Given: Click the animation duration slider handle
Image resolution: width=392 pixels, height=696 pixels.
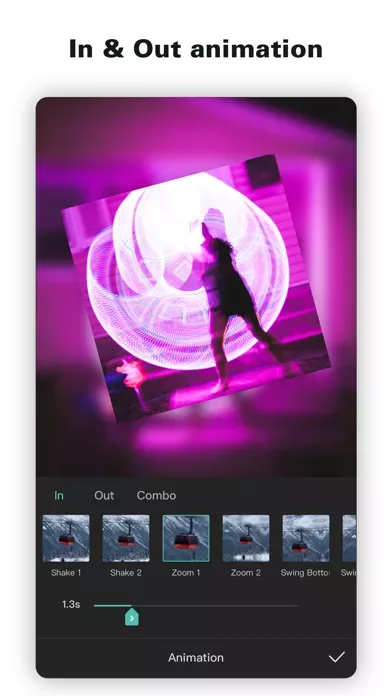Looking at the screenshot, I should tap(132, 617).
